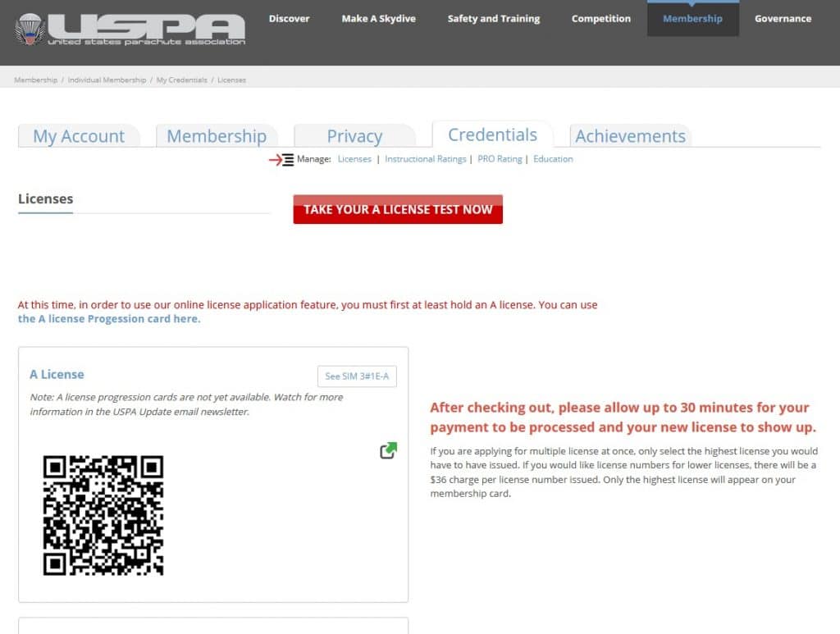The image size is (840, 634).
Task: Go to Membership in the breadcrumb
Action: pyautogui.click(x=36, y=80)
